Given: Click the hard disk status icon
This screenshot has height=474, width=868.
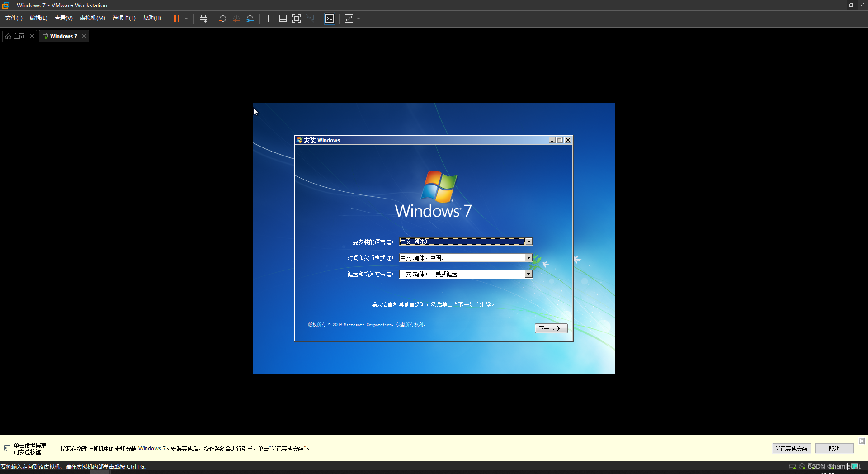Looking at the screenshot, I should [x=792, y=466].
